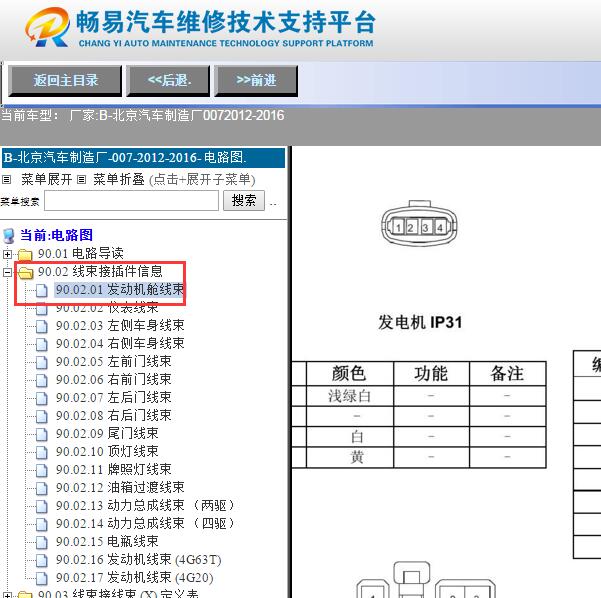Image resolution: width=601 pixels, height=598 pixels.
Task: Click page icon of 90.02.01 发动机舱线束
Action: coord(42,291)
